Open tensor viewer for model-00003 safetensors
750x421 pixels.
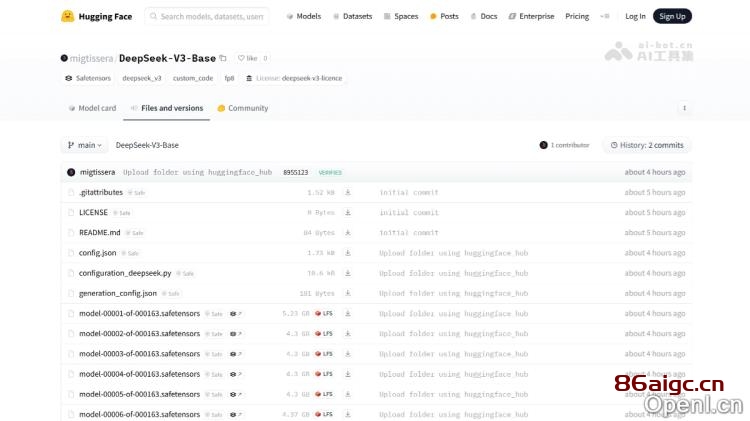pos(235,354)
